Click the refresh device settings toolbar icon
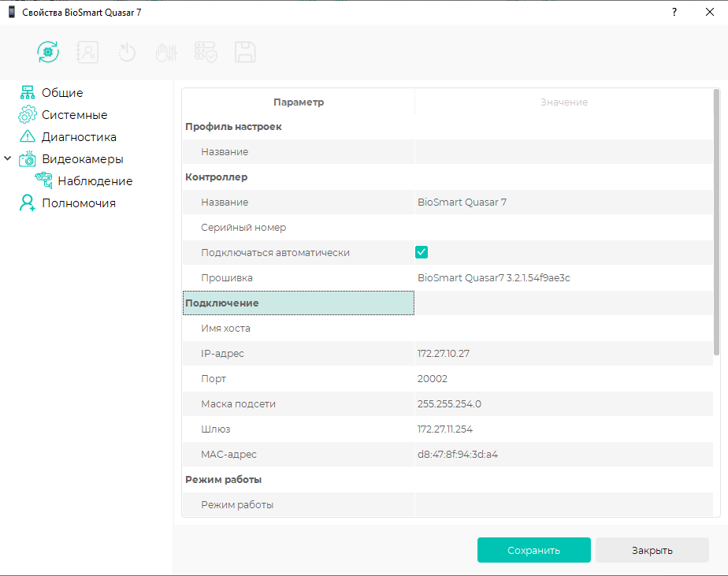Viewport: 728px width, 576px height. tap(48, 52)
